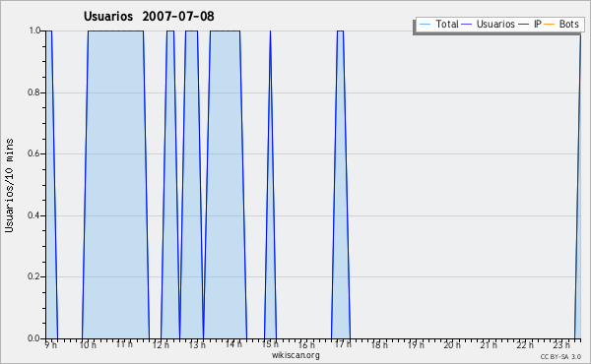Click the 0.2 y-axis value
The width and height of the screenshot is (591, 364).
tap(34, 276)
